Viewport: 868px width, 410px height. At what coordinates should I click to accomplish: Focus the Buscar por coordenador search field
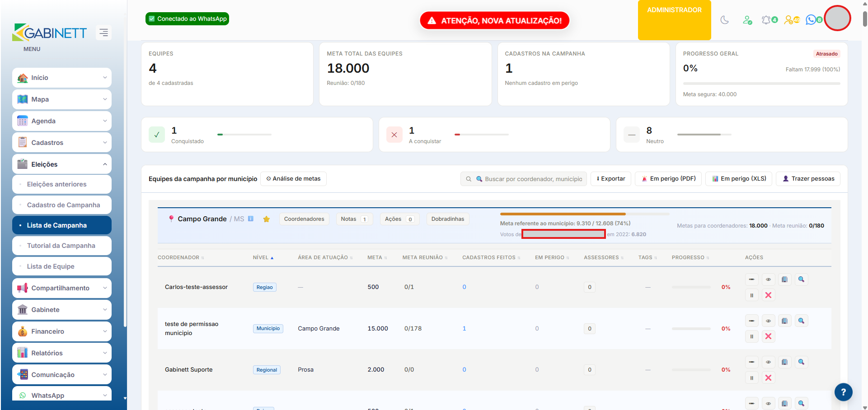[x=524, y=179]
